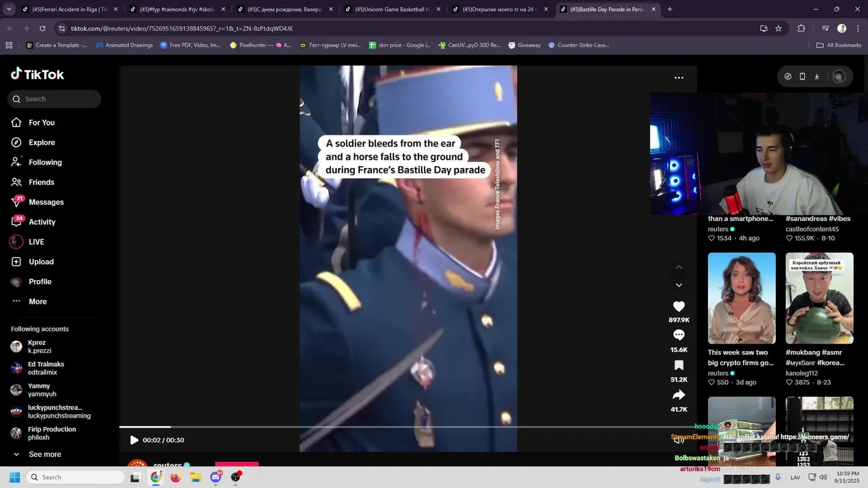The width and height of the screenshot is (868, 488).
Task: Reload the page
Action: coord(42,28)
